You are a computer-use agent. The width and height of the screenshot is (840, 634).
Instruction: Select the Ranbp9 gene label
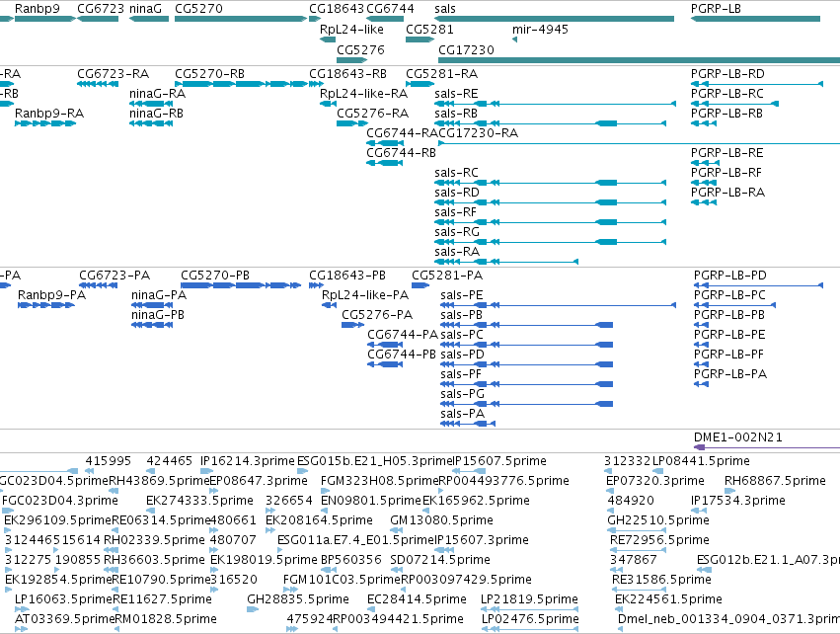[37, 9]
